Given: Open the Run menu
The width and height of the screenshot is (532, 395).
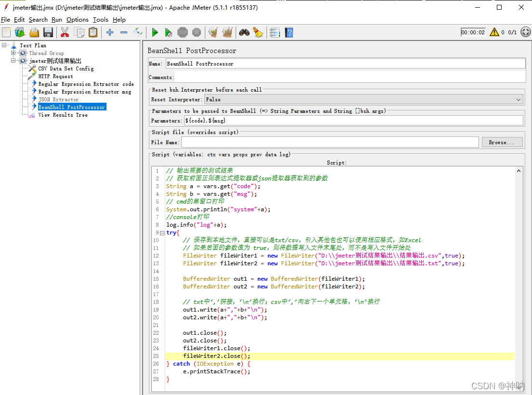Looking at the screenshot, I should click(57, 20).
